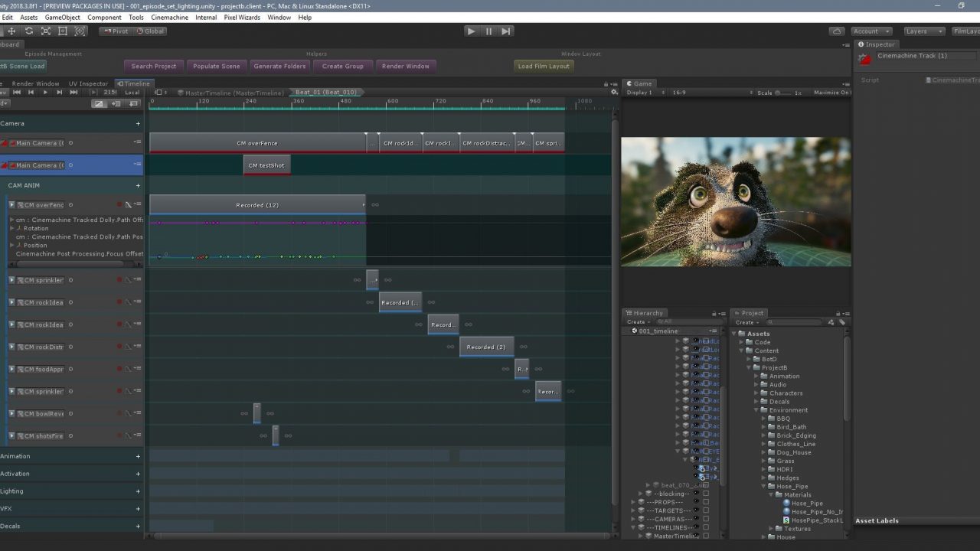The image size is (980, 551).
Task: Click the Play button in the main toolbar
Action: tap(471, 31)
